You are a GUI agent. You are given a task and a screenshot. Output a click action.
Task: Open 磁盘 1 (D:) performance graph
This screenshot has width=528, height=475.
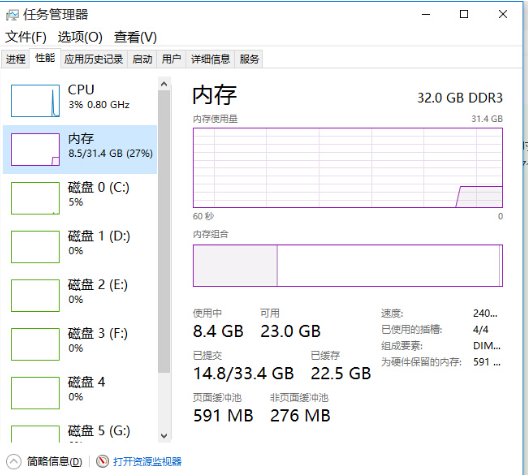click(x=35, y=247)
